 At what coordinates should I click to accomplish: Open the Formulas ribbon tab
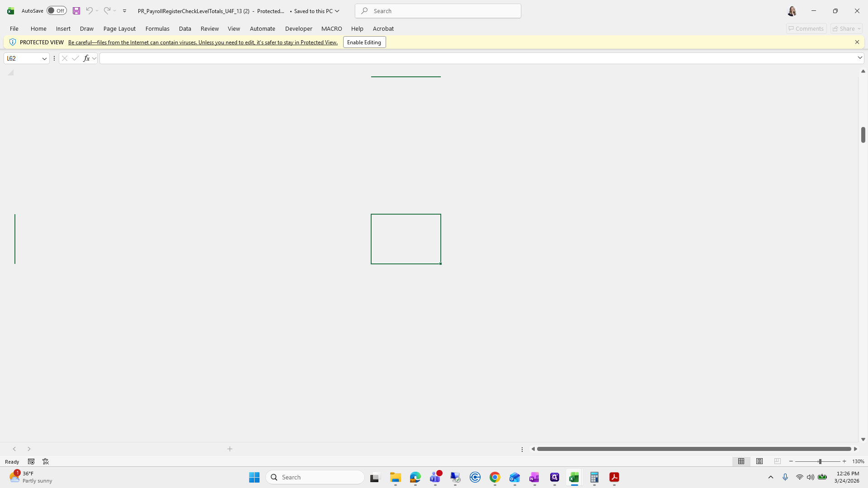tap(157, 28)
